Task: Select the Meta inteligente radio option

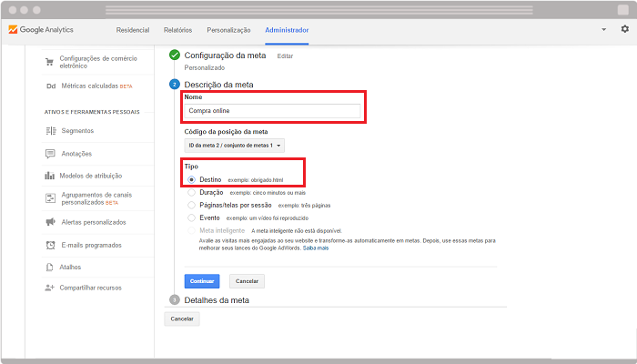Action: click(x=191, y=230)
